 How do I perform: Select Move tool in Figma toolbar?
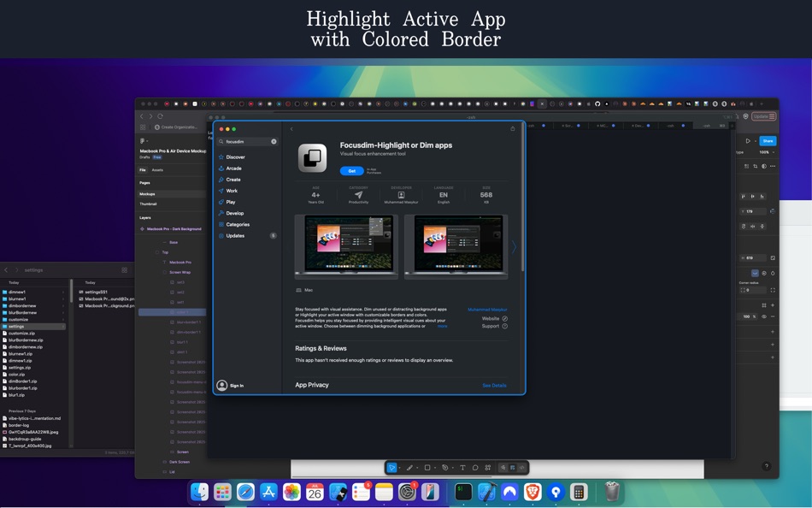[392, 468]
